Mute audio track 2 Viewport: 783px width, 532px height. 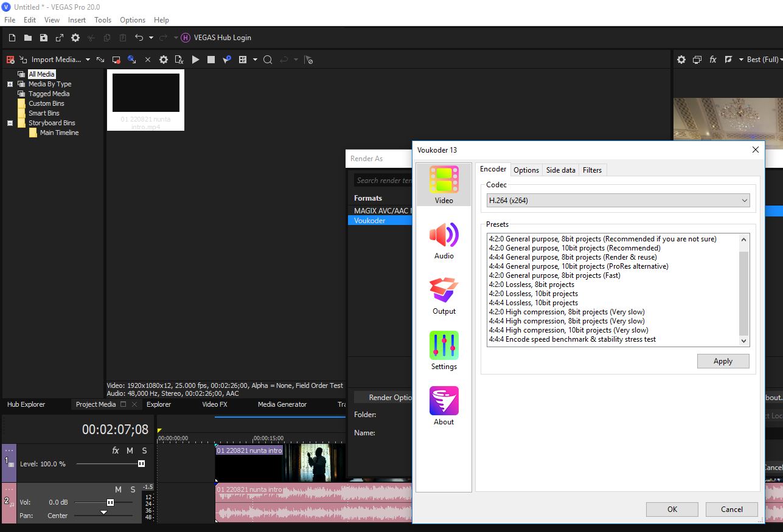point(118,489)
